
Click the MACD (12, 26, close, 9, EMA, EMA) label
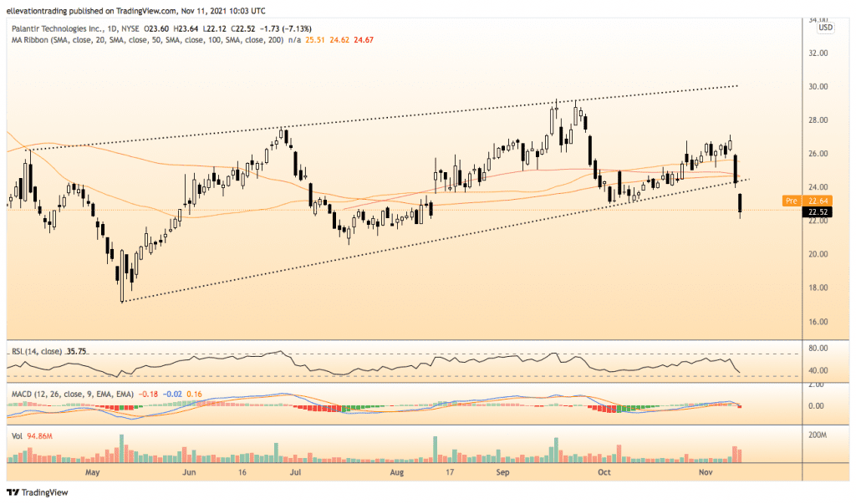(x=72, y=394)
